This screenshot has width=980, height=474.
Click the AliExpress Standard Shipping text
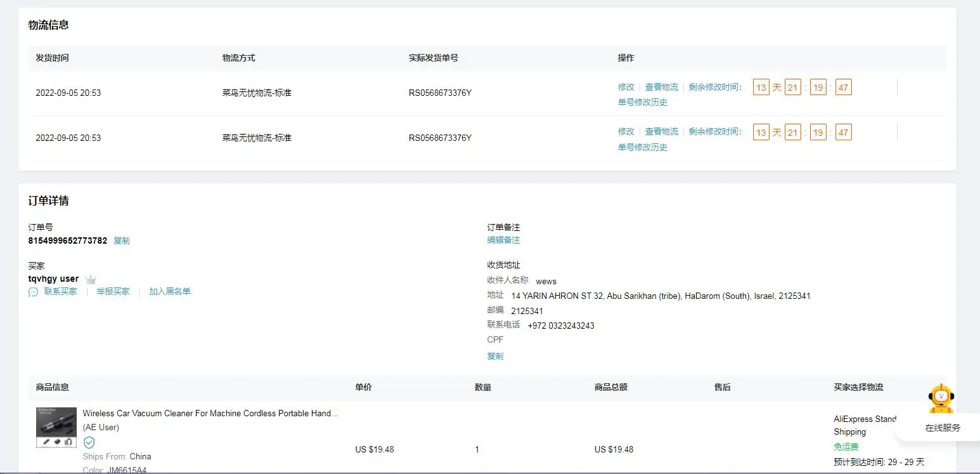[x=865, y=425]
